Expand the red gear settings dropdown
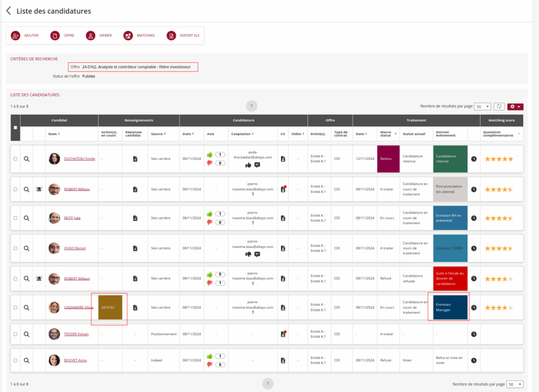The width and height of the screenshot is (539, 392). [515, 106]
